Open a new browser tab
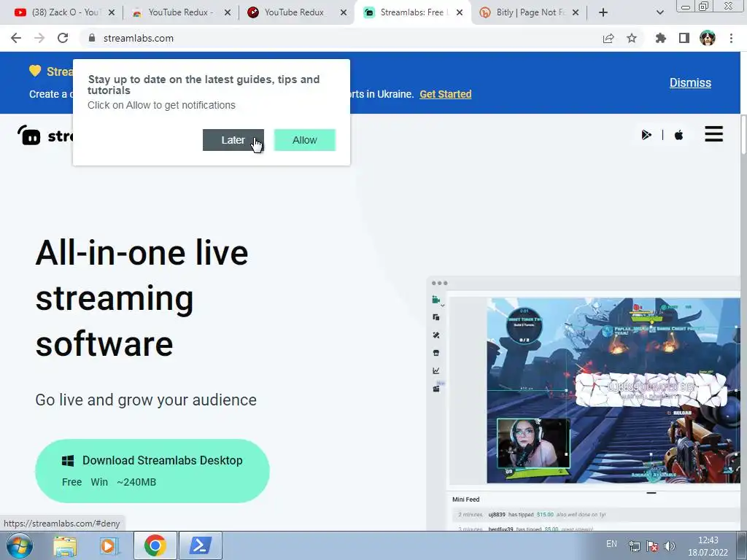This screenshot has width=747, height=560. coord(603,12)
